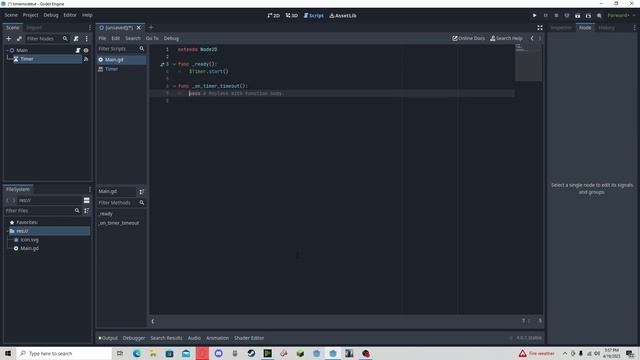640x360 pixels.
Task: Stop the running project
Action: (556, 16)
